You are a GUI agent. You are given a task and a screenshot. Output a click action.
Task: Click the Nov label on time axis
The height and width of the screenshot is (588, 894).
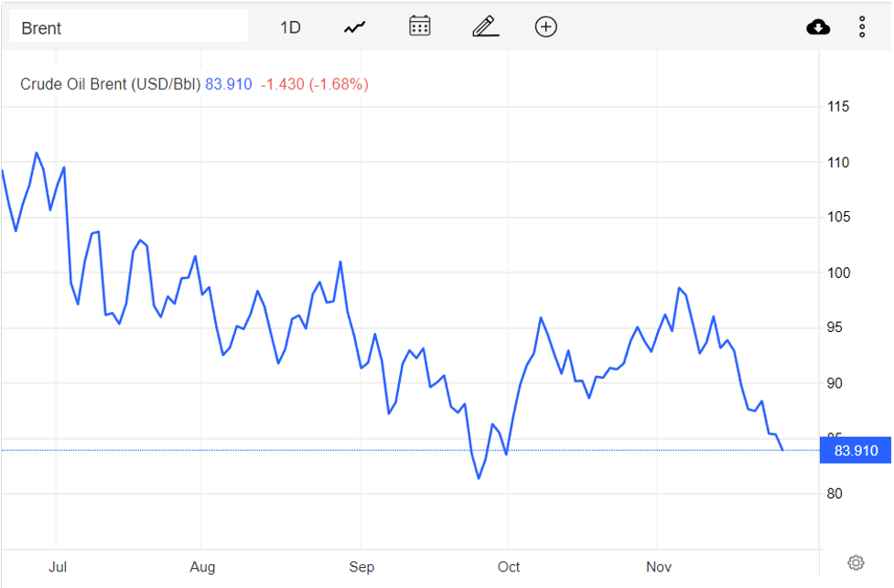click(659, 567)
